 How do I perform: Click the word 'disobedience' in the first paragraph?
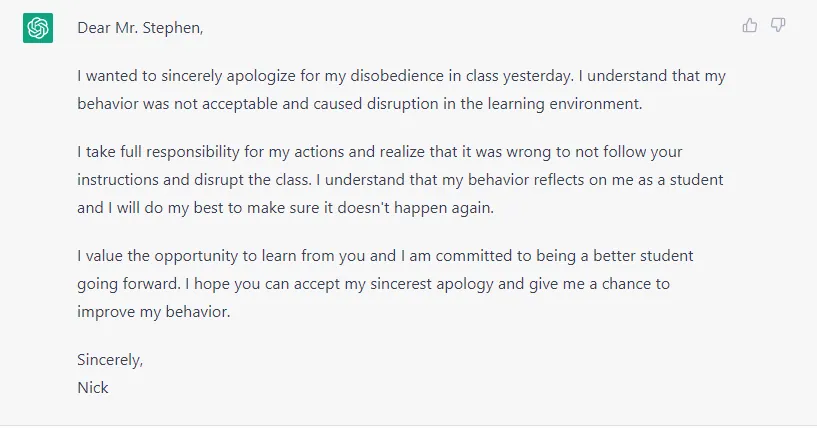click(397, 76)
